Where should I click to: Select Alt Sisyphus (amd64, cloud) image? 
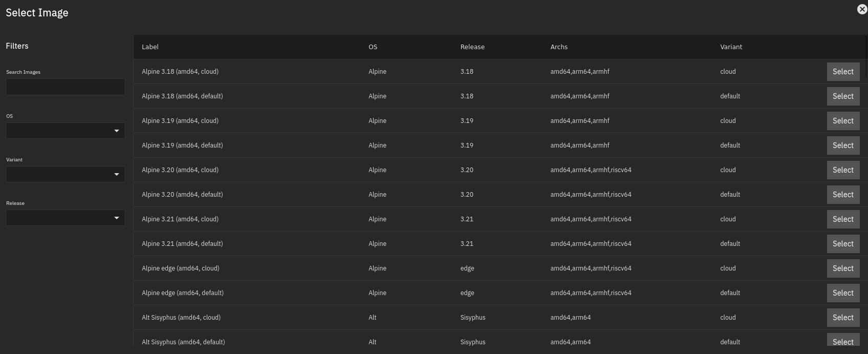point(843,318)
